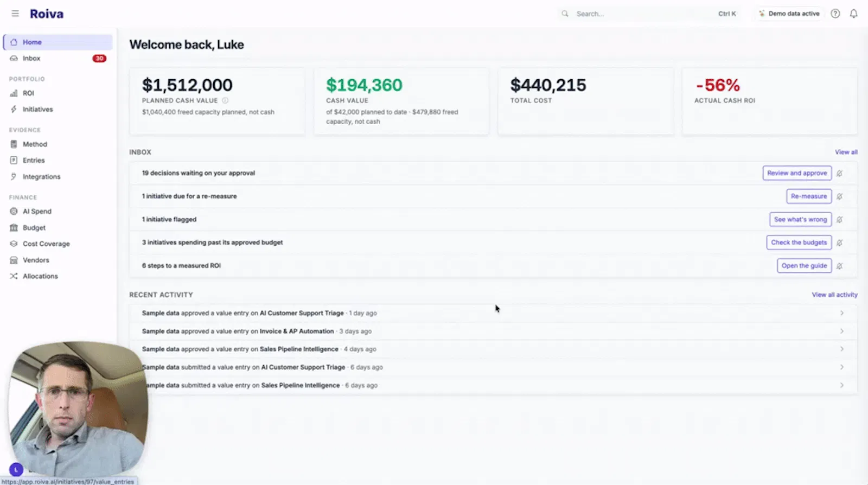
Task: Open the hamburger menu icon
Action: coord(15,14)
